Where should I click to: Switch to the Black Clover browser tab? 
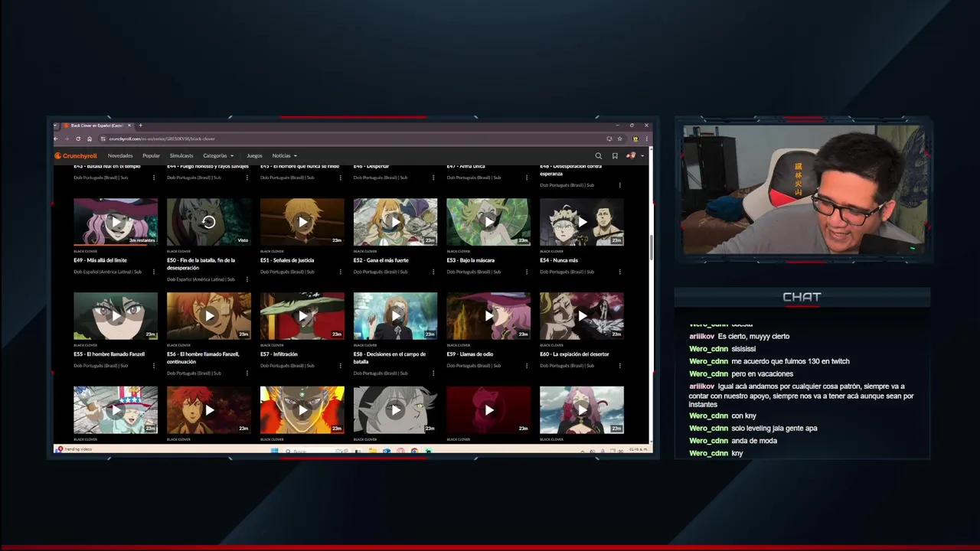tap(97, 126)
